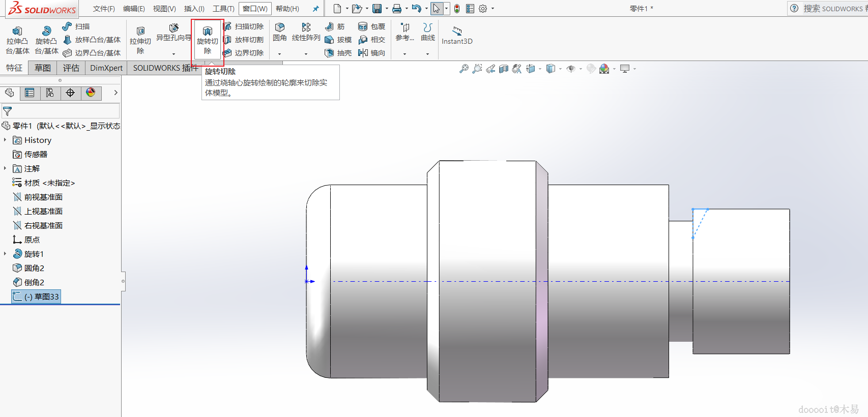Expand the 旋转1 feature node
The image size is (868, 417).
click(5, 254)
